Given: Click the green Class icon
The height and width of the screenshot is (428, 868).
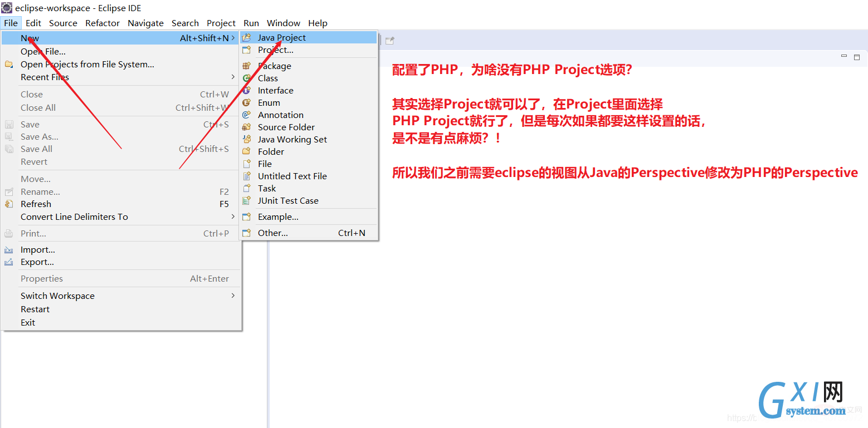Looking at the screenshot, I should point(246,78).
